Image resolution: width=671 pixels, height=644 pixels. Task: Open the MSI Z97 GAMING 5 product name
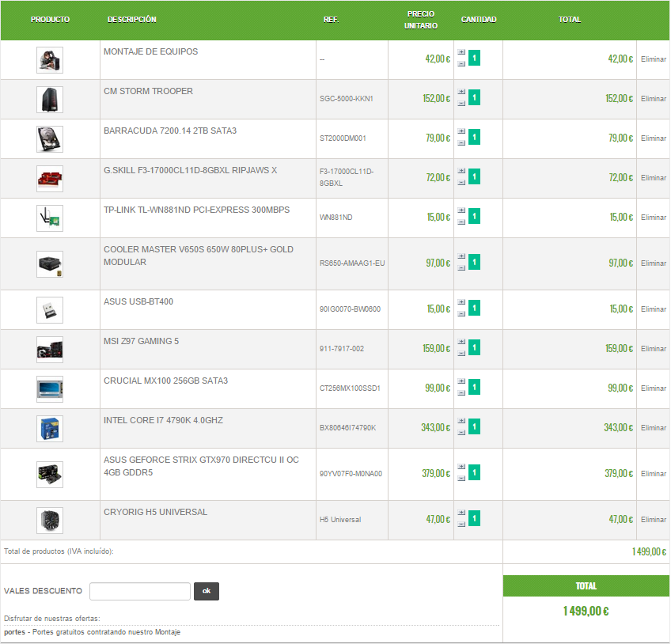[141, 341]
